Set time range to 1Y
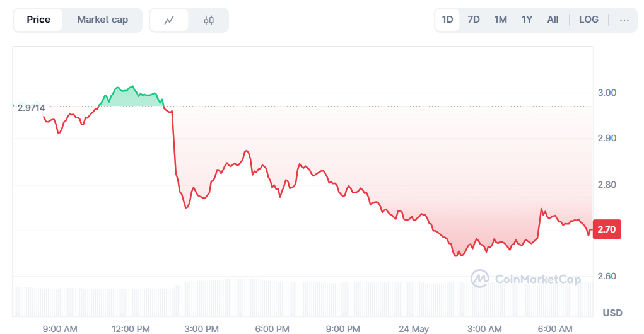 coord(527,20)
